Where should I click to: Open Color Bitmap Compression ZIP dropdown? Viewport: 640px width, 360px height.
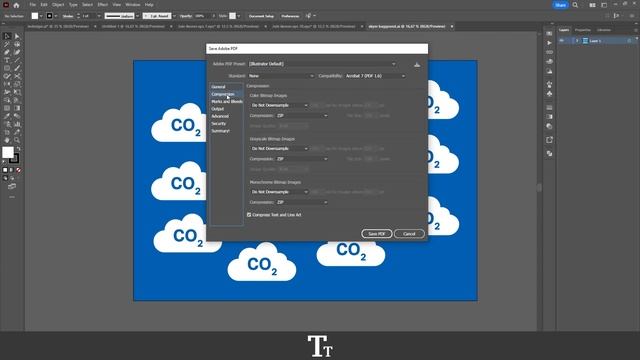click(302, 116)
